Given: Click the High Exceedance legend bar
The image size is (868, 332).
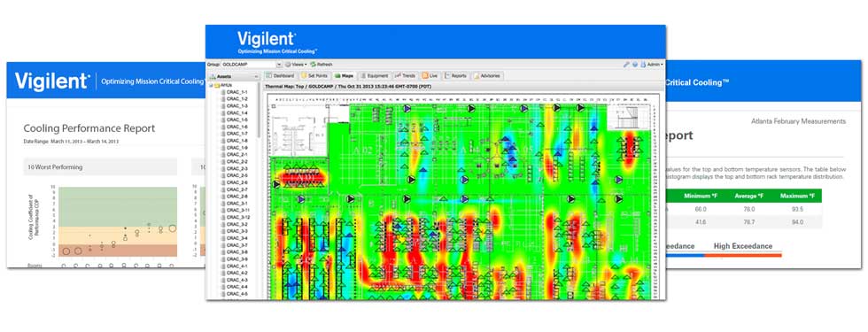Looking at the screenshot, I should click(743, 255).
